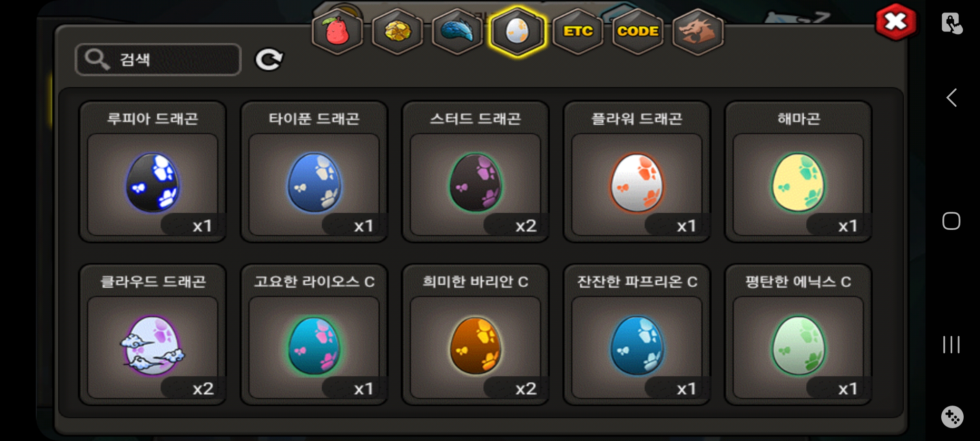
Task: Pick the 플라워 드래곤 white orange egg
Action: point(637,171)
